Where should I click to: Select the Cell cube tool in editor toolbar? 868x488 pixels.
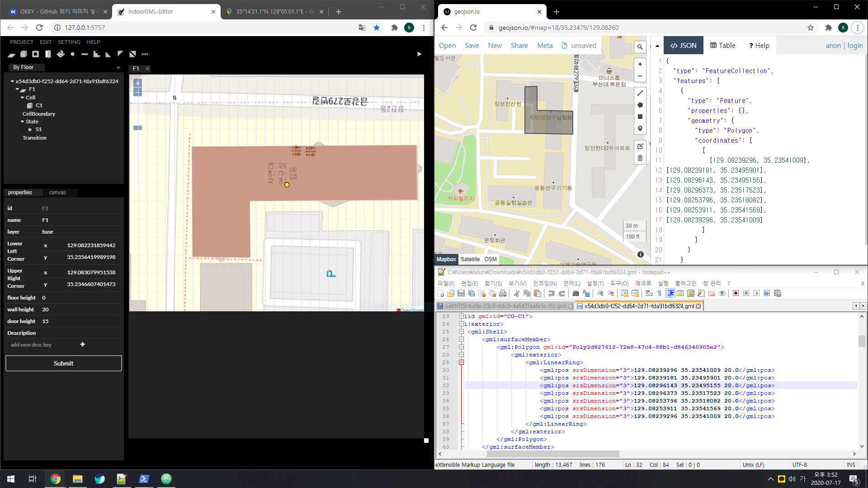[x=24, y=54]
